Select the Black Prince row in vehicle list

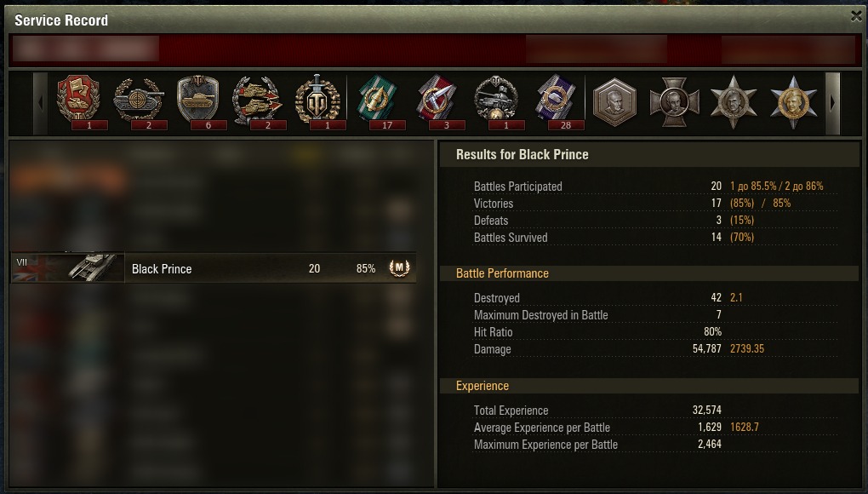pos(214,268)
